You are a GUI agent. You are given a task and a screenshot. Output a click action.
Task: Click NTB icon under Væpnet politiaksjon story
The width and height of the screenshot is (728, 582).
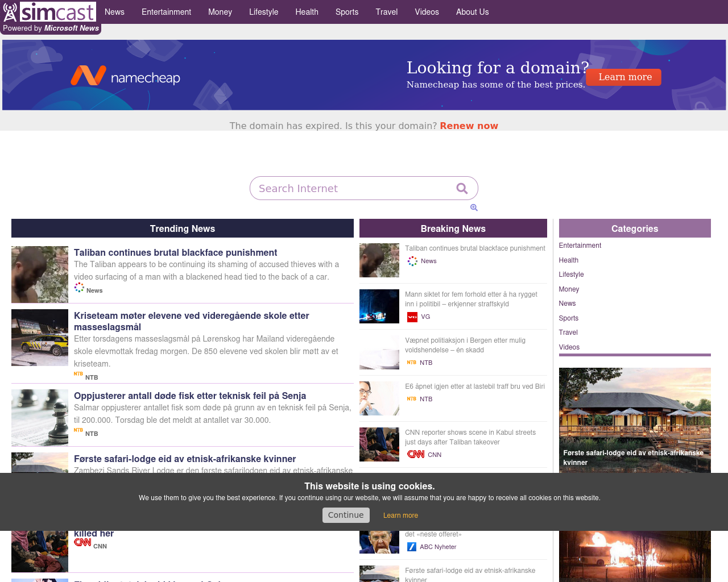pyautogui.click(x=412, y=362)
